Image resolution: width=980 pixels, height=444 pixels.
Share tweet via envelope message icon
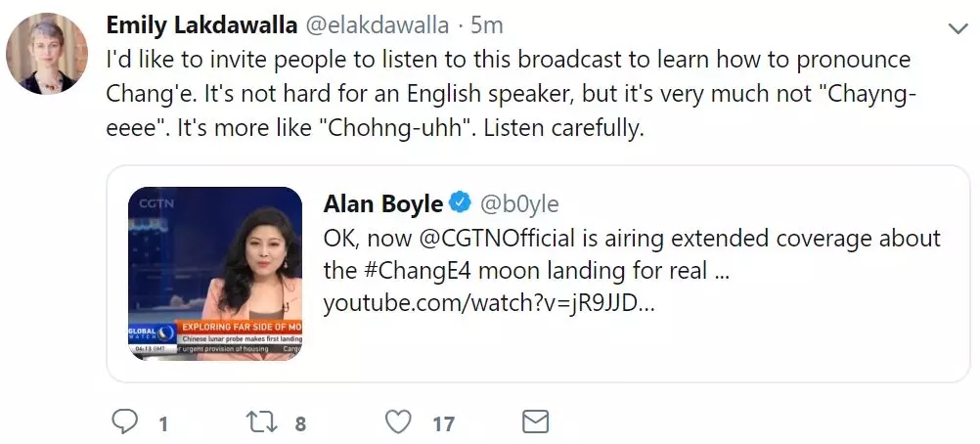pos(535,422)
